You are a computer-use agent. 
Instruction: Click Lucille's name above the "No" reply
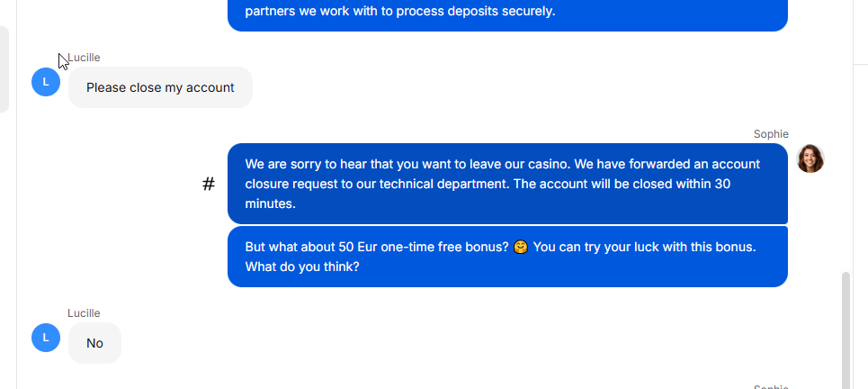pyautogui.click(x=85, y=313)
